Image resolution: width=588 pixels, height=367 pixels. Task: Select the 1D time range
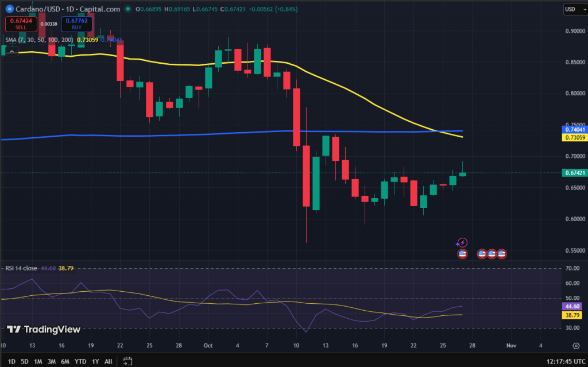pyautogui.click(x=11, y=361)
